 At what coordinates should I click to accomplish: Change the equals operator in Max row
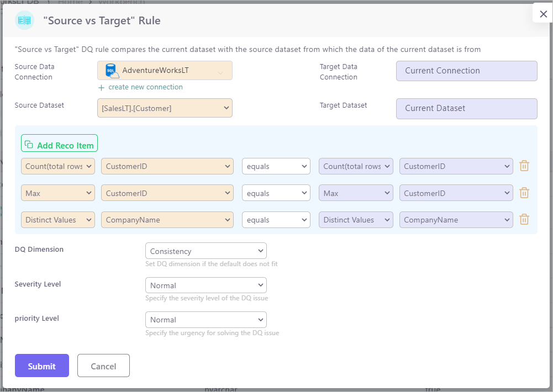pyautogui.click(x=276, y=193)
